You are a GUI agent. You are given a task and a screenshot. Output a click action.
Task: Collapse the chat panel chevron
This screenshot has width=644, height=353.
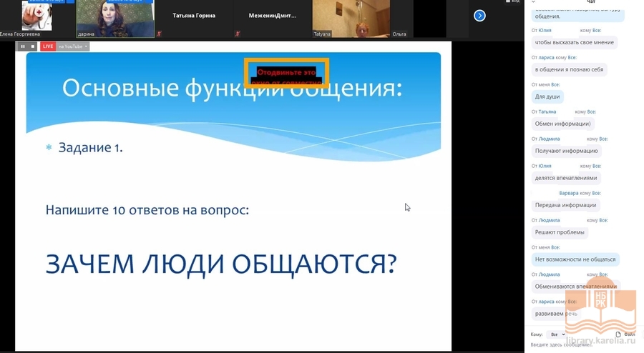(x=534, y=2)
